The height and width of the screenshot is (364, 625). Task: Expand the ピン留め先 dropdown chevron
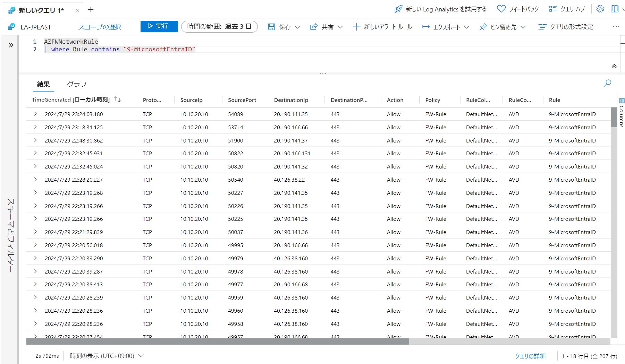[x=523, y=27]
